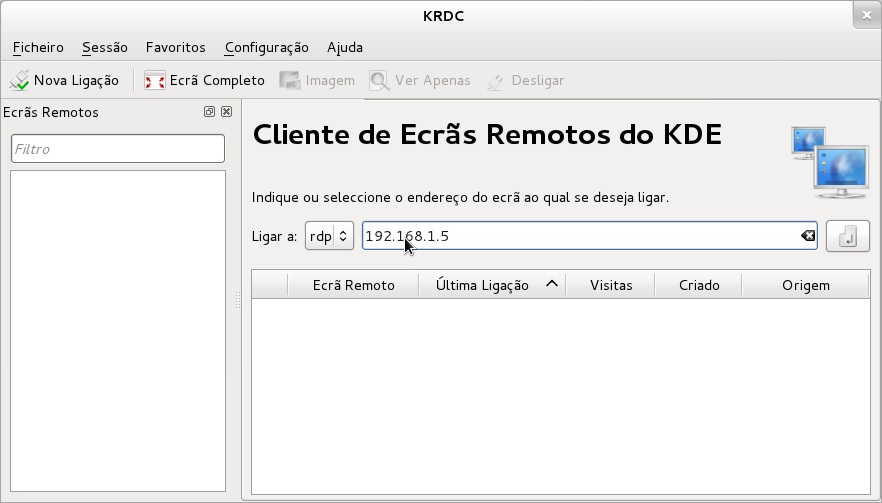
Task: Close the Ecrãs Remotos side panel
Action: [227, 112]
